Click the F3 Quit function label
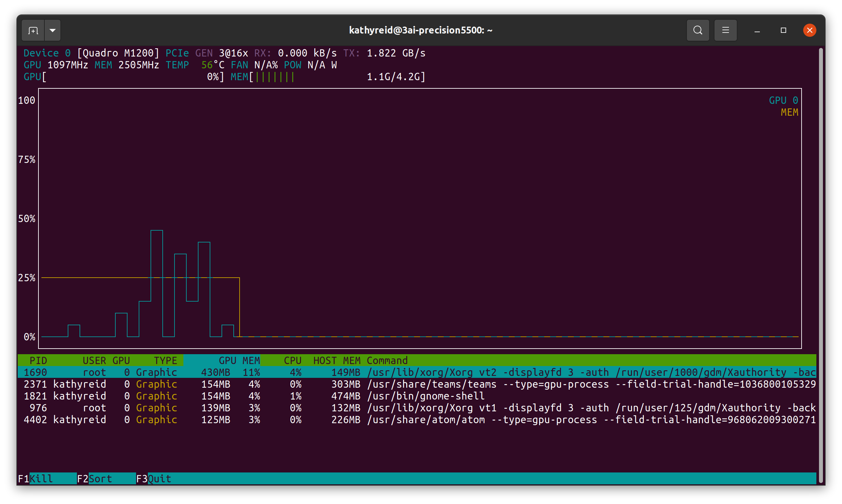Viewport: 842px width, 504px height. click(159, 478)
